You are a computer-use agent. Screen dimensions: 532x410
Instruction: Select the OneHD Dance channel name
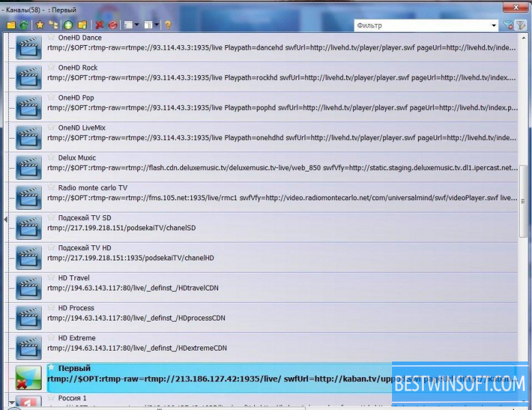tap(80, 38)
